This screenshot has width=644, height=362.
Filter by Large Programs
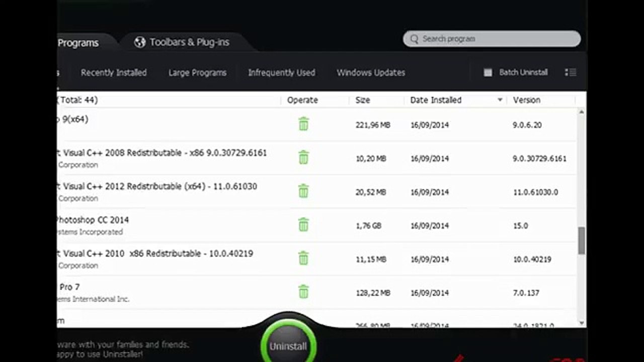click(197, 72)
